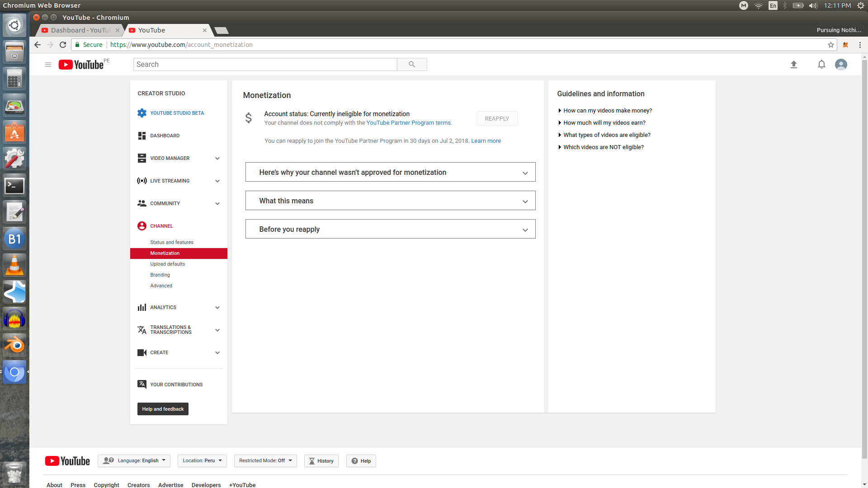868x488 pixels.
Task: Click the search magnifier button
Action: pos(412,65)
